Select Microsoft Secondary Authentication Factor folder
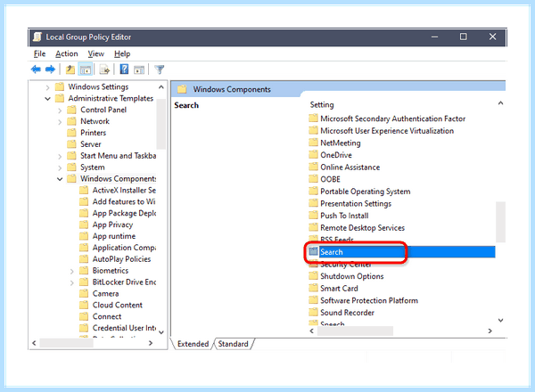The image size is (535, 392). pos(392,118)
